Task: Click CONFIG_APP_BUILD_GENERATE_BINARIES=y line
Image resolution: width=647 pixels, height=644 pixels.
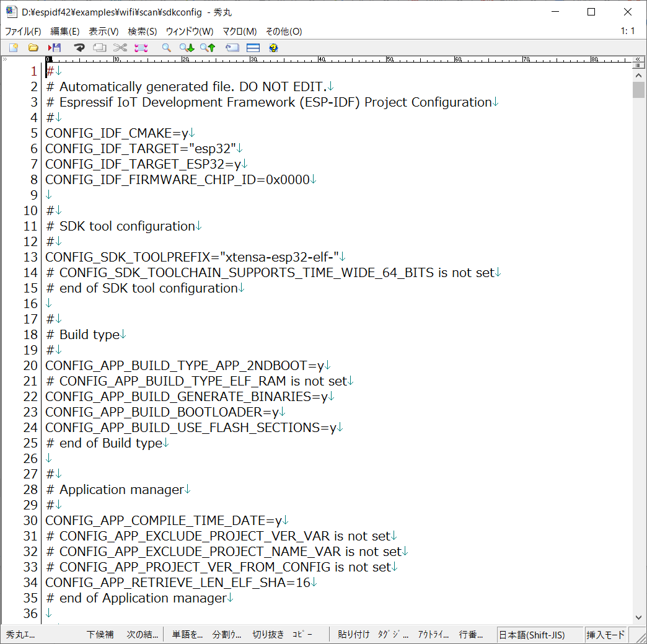Action: (187, 397)
